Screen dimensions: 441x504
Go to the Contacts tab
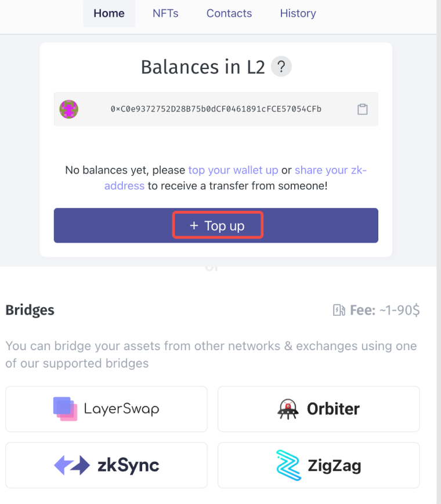point(229,13)
